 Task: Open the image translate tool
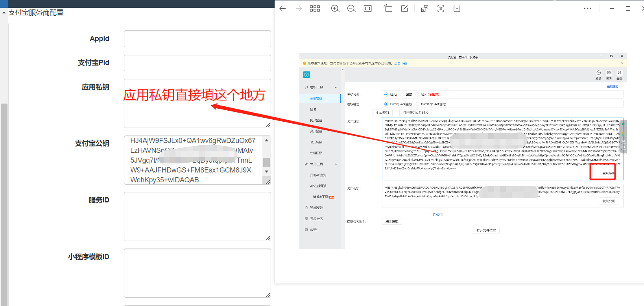pos(424,9)
